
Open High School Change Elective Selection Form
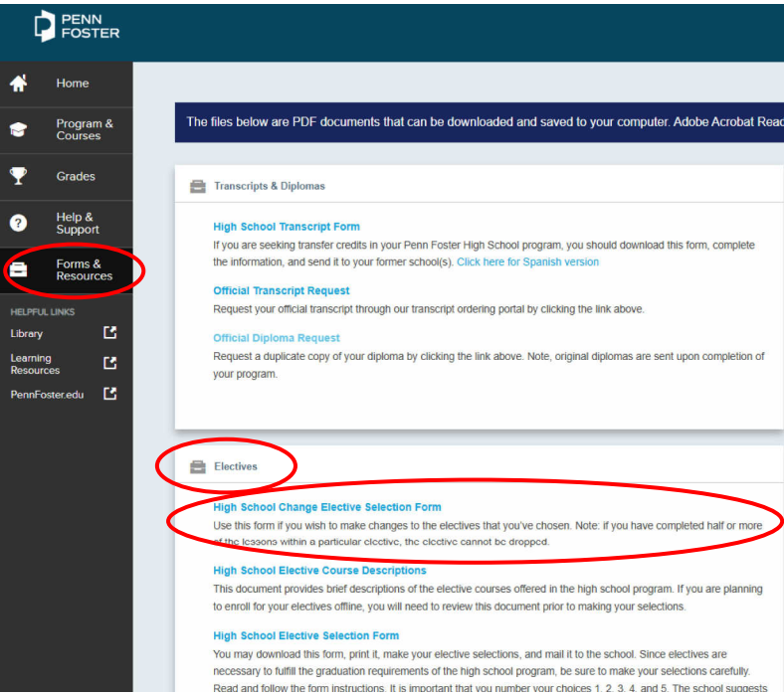326,507
